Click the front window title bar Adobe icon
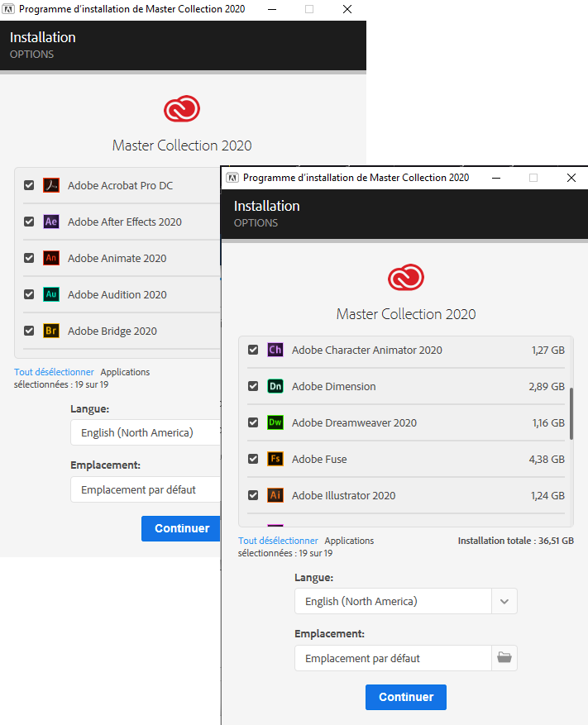 [232, 178]
